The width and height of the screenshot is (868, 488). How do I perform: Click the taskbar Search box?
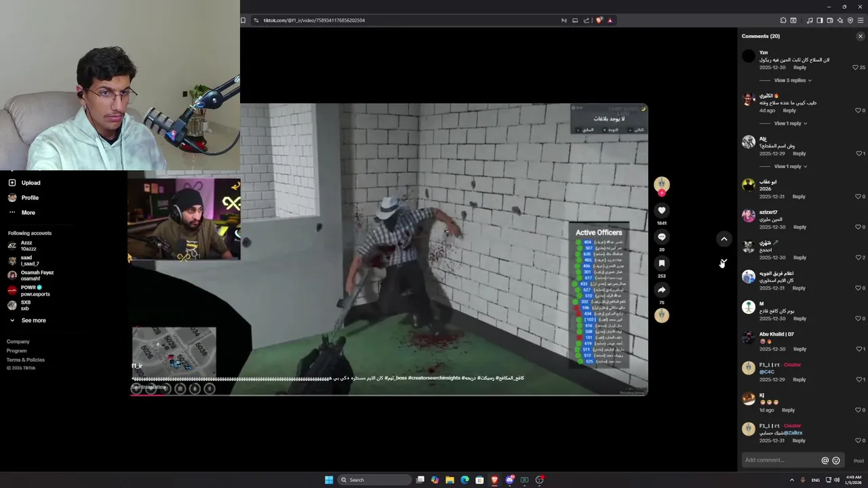click(375, 480)
